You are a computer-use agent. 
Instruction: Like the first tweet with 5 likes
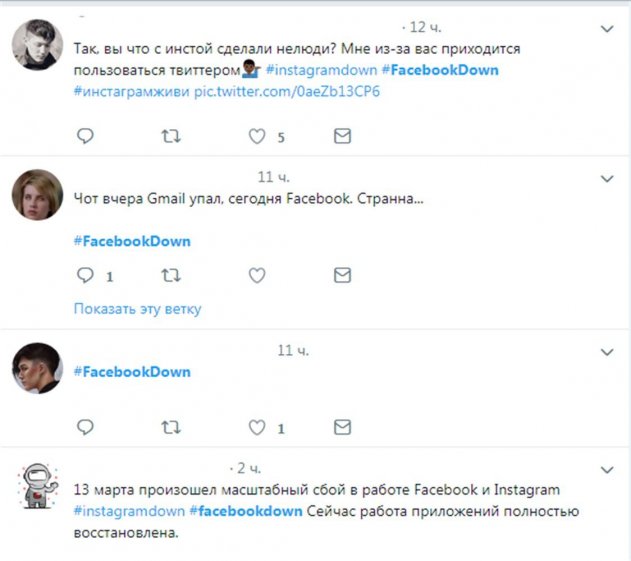[x=257, y=136]
